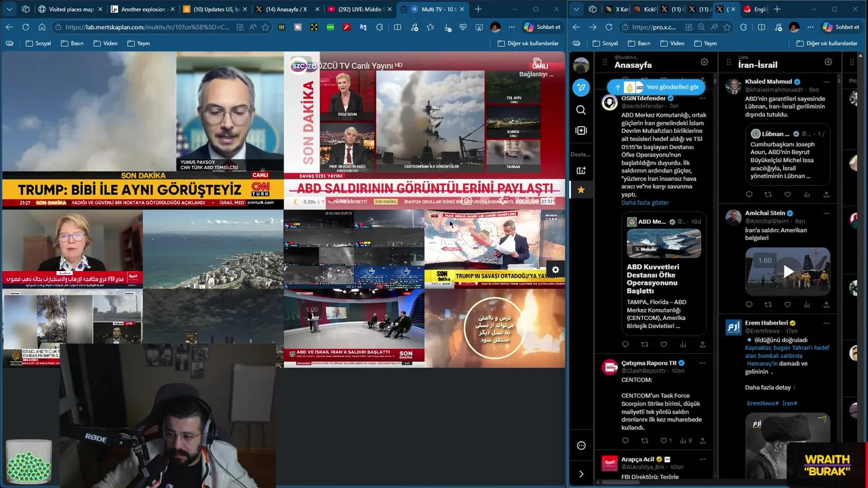Image resolution: width=868 pixels, height=488 pixels.
Task: Select the Sözcü TV Canlı Yayını tile
Action: [x=425, y=131]
